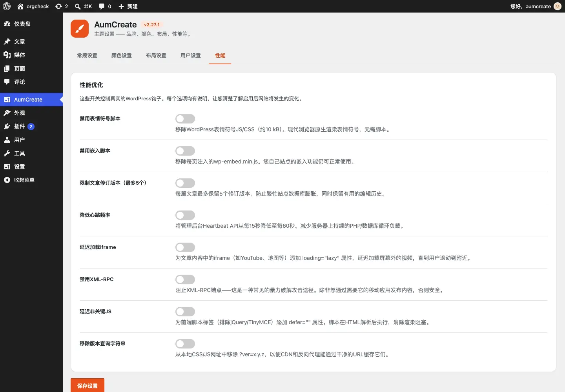The image size is (565, 392).
Task: Click the 性能优化 section heading
Action: tap(91, 85)
